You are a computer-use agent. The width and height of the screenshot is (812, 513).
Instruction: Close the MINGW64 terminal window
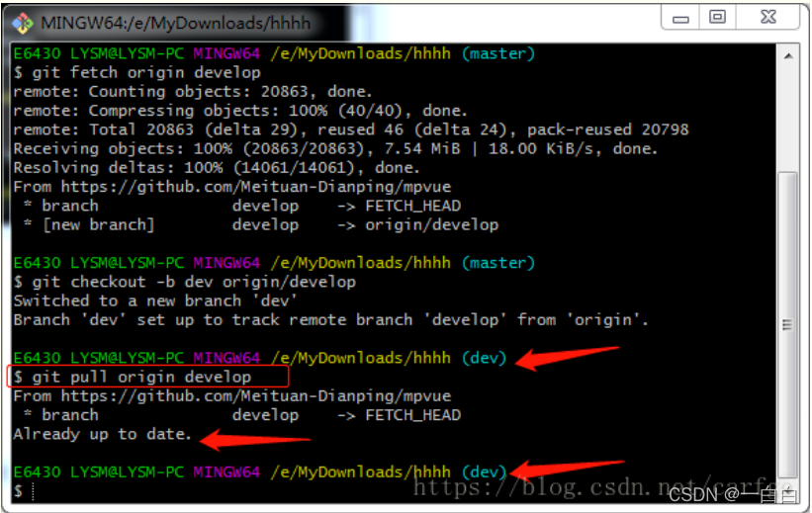pyautogui.click(x=767, y=18)
